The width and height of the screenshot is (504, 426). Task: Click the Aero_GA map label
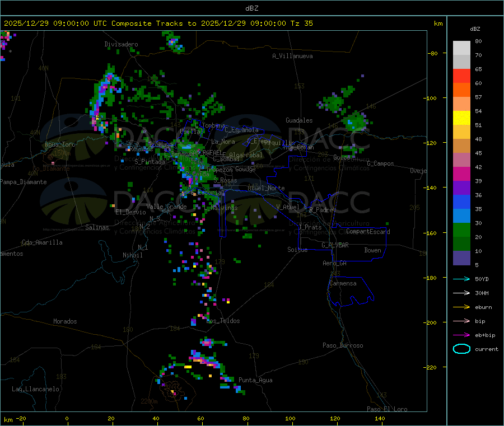pyautogui.click(x=335, y=264)
